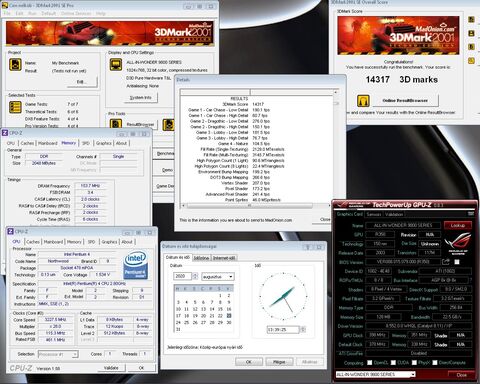Image resolution: width=480 pixels, height=384 pixels.
Task: Toggle the UEFI checkbox beside BIOS Version
Action: pos(457,262)
